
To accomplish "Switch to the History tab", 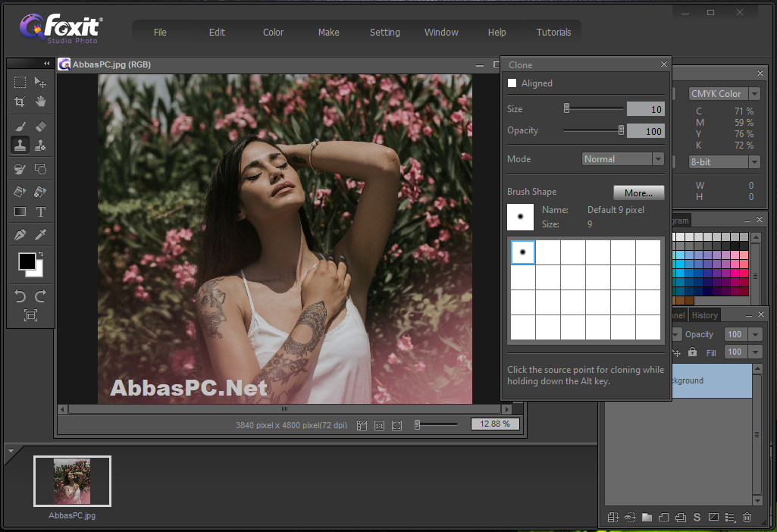I will click(705, 315).
